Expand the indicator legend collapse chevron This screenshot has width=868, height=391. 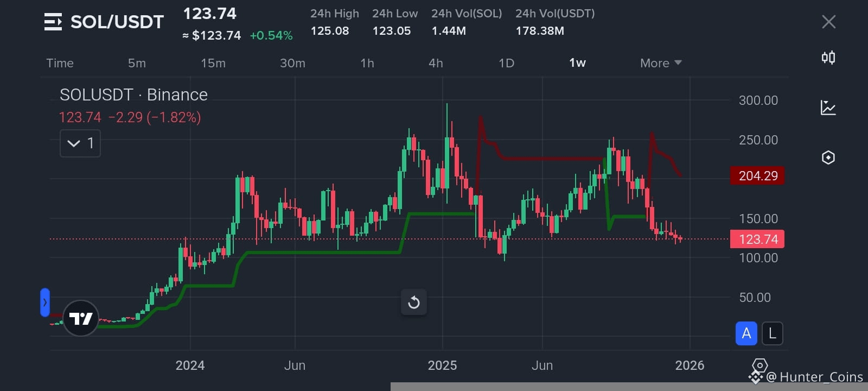coord(80,143)
